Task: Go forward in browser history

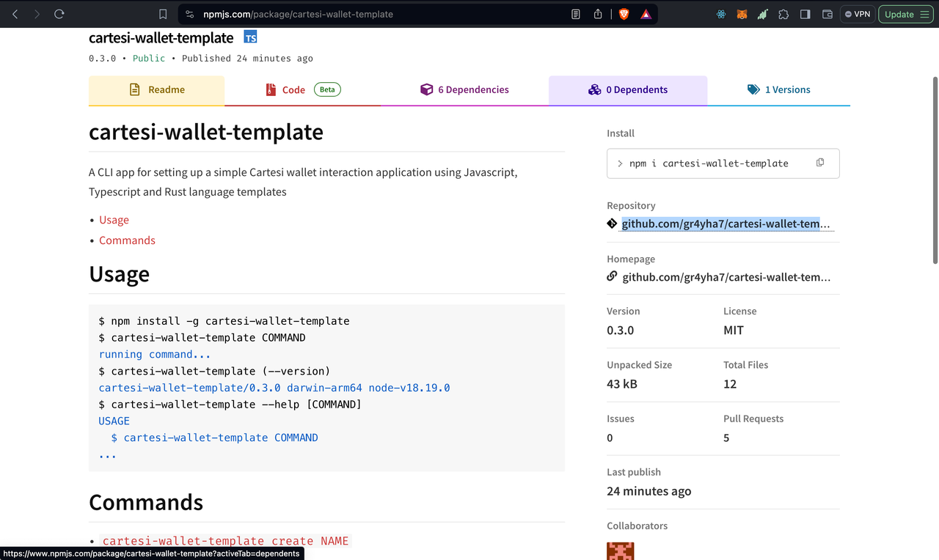Action: pos(37,14)
